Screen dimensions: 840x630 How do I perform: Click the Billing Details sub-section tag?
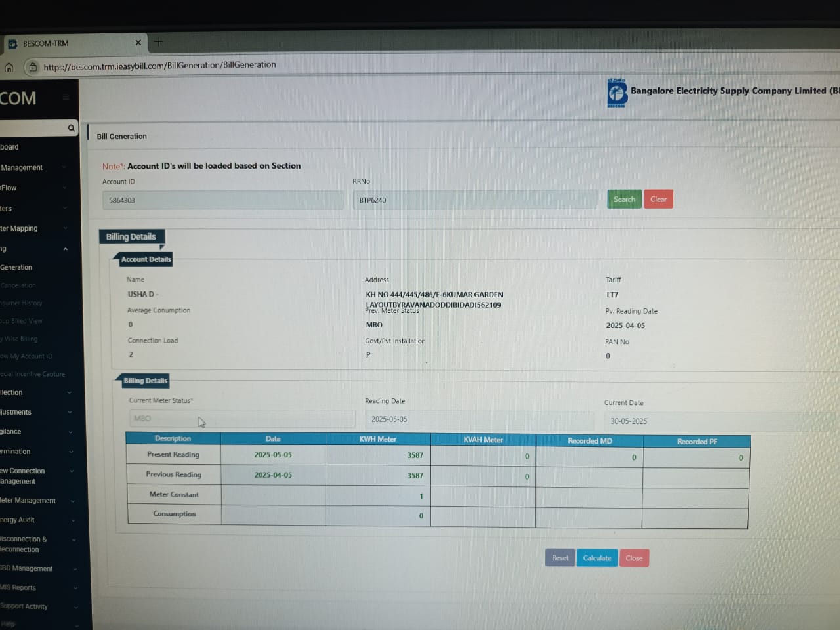(145, 381)
